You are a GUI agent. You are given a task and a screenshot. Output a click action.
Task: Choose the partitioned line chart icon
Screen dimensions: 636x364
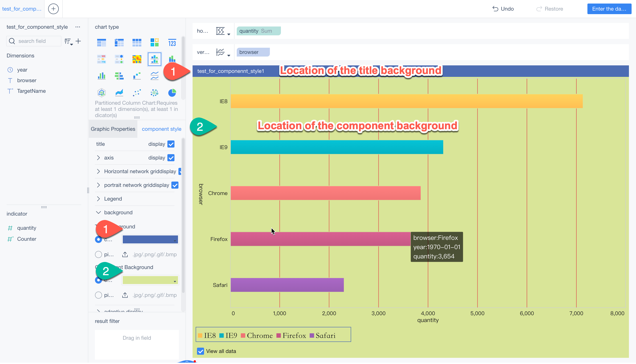click(154, 76)
